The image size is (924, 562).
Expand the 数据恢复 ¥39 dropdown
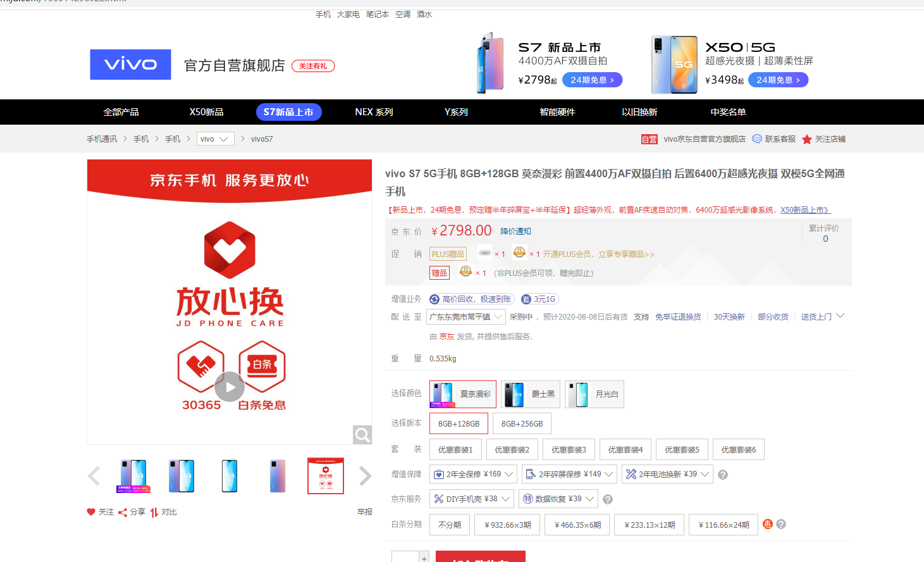coord(558,499)
